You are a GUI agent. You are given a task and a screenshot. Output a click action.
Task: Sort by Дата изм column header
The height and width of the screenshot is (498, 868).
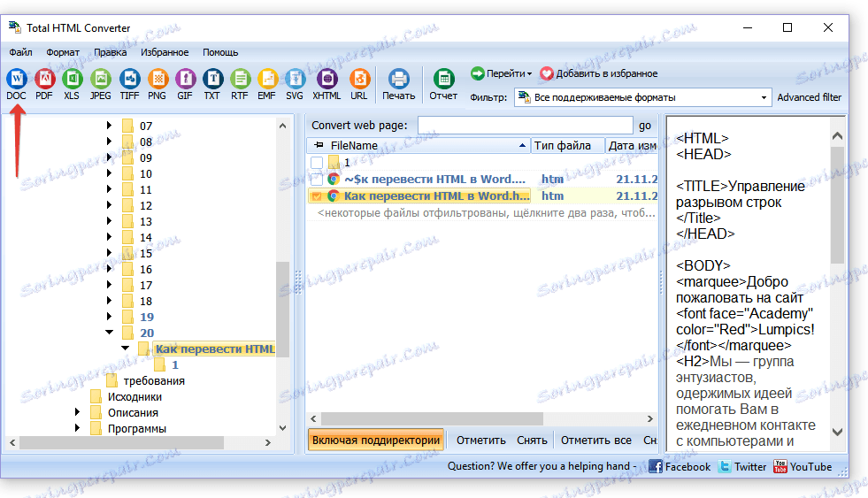(631, 146)
